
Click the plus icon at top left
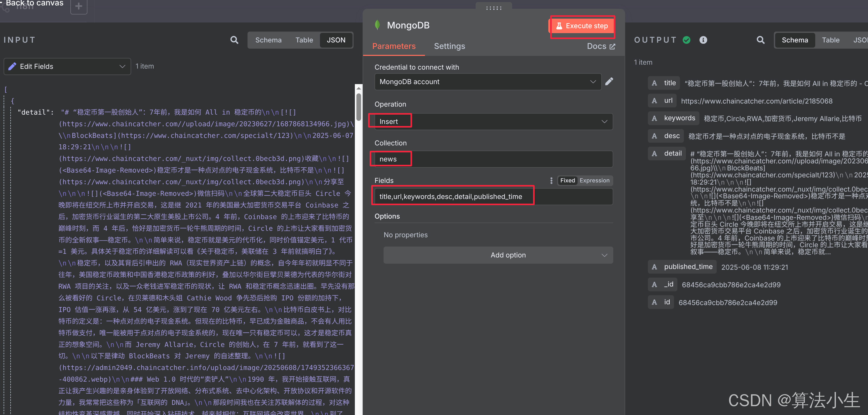pyautogui.click(x=79, y=6)
